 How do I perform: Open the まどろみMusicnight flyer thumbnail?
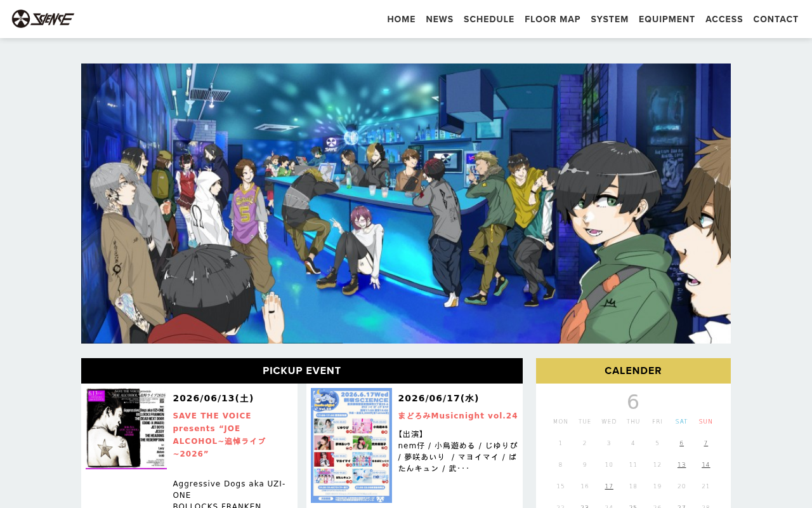[x=351, y=445]
